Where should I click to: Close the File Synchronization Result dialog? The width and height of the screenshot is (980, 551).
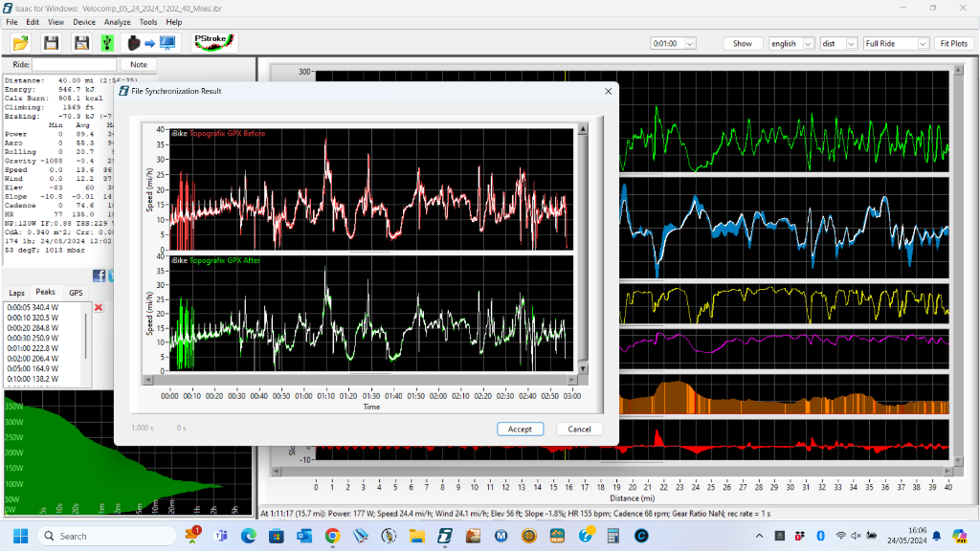[x=608, y=91]
